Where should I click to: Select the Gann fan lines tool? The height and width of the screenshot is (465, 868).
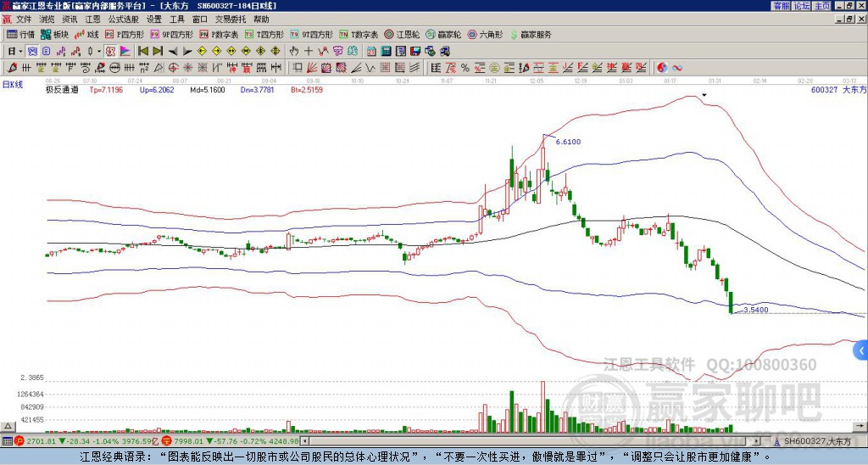coord(312,68)
